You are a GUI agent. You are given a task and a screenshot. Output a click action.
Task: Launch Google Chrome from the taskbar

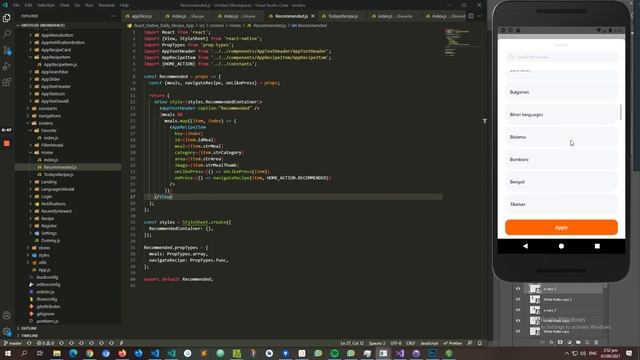tap(89, 353)
